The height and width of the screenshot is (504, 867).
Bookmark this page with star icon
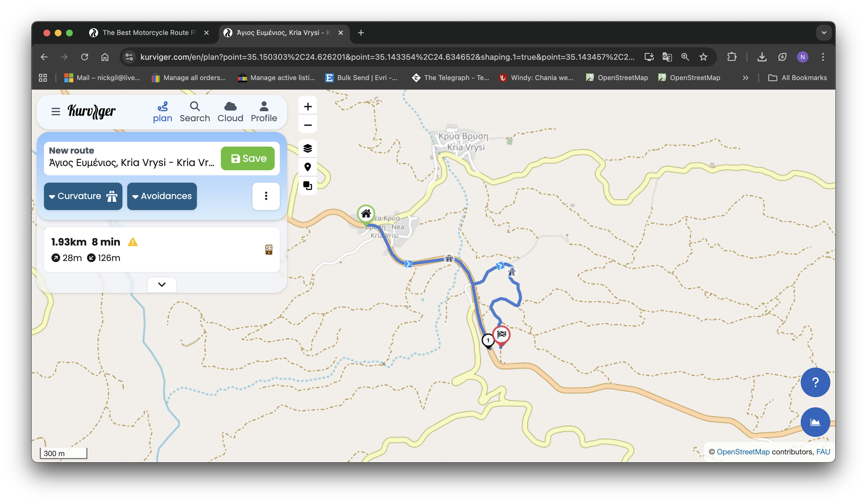pyautogui.click(x=703, y=57)
